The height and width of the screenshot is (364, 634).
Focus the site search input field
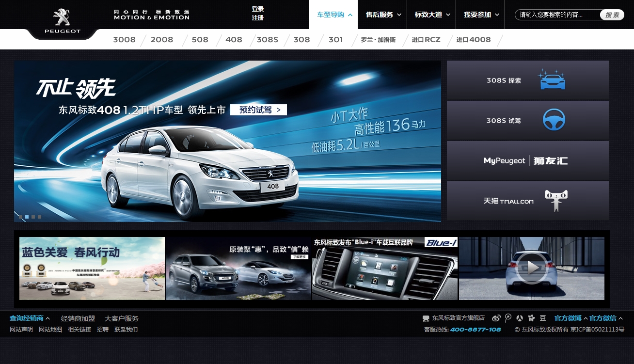558,15
